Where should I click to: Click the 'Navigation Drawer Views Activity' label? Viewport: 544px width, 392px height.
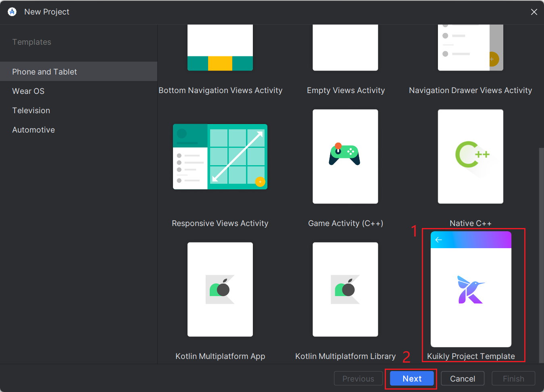coord(471,90)
